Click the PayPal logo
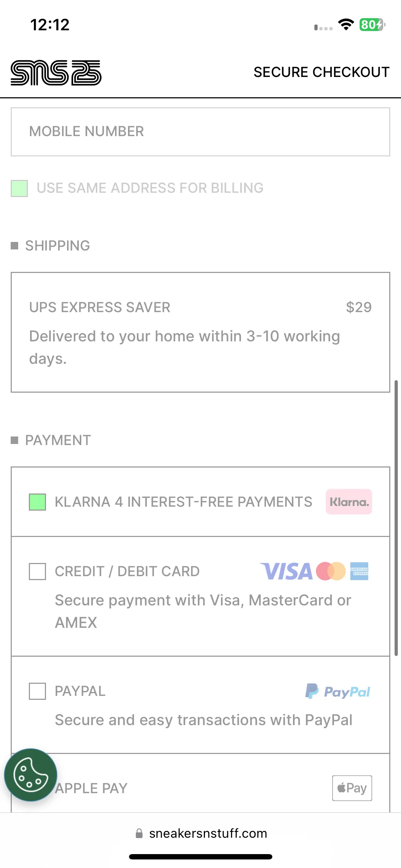This screenshot has width=401, height=868. [338, 691]
